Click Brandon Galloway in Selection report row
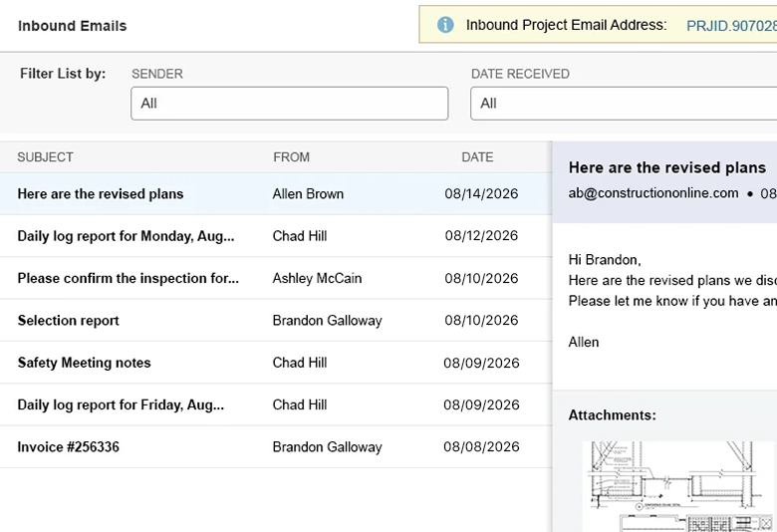This screenshot has width=777, height=532. (x=327, y=321)
